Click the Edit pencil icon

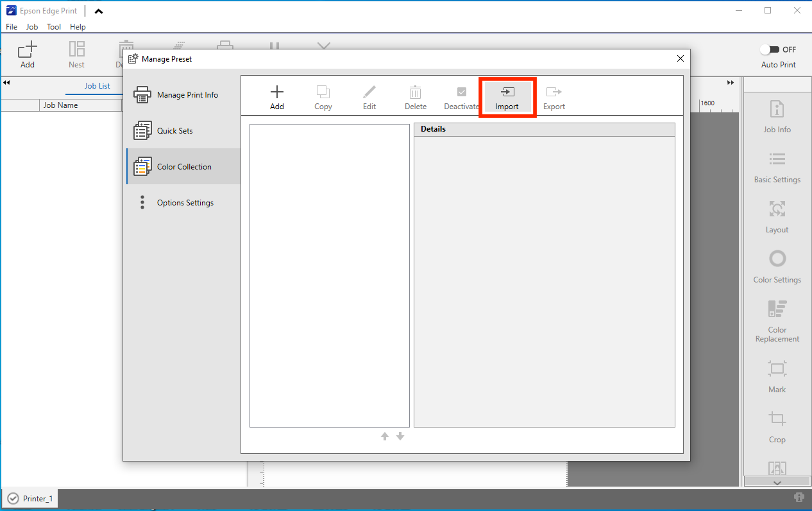[369, 92]
